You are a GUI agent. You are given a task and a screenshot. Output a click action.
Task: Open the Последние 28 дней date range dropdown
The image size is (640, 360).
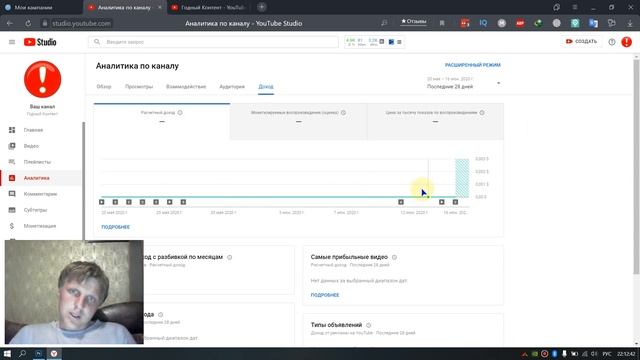(464, 83)
